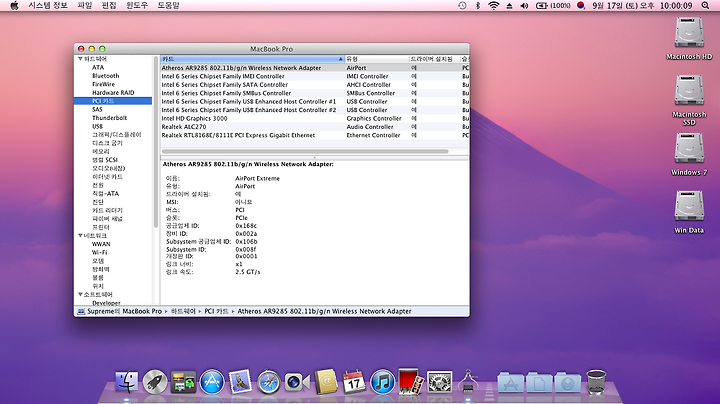The height and width of the screenshot is (404, 720).
Task: Click battery status showing 100%
Action: pos(553,6)
